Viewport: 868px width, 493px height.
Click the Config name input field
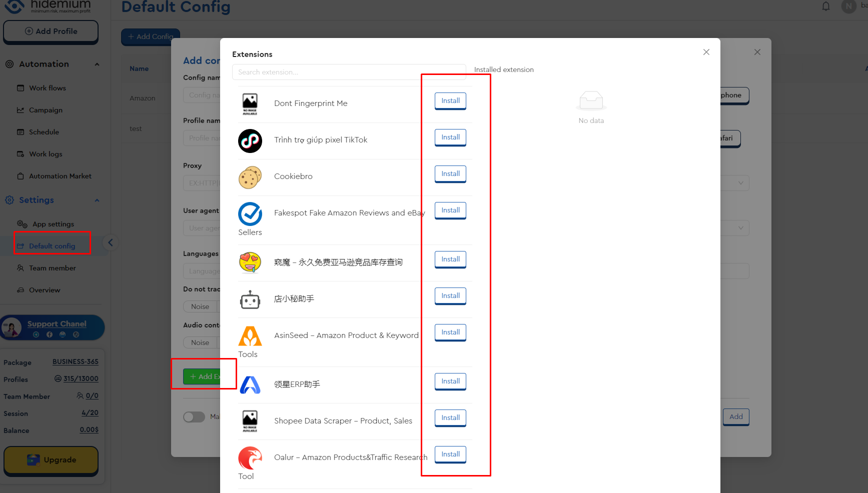click(202, 95)
